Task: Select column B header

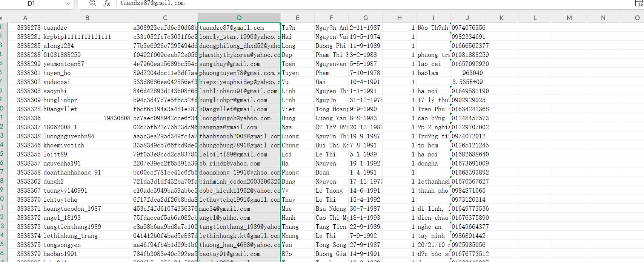Action: tap(87, 18)
